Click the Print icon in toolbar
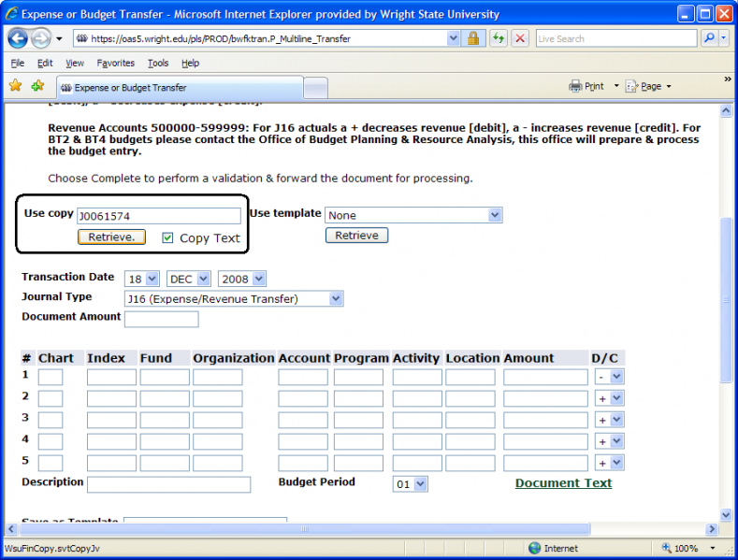 (x=586, y=86)
